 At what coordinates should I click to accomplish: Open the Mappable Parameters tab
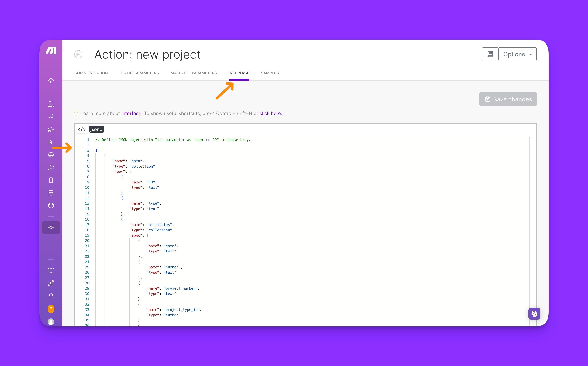click(x=194, y=73)
